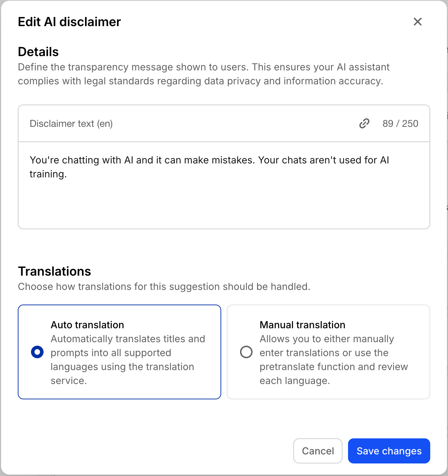Click the word "training." in disclaimer text
Image resolution: width=448 pixels, height=476 pixels.
pos(48,174)
